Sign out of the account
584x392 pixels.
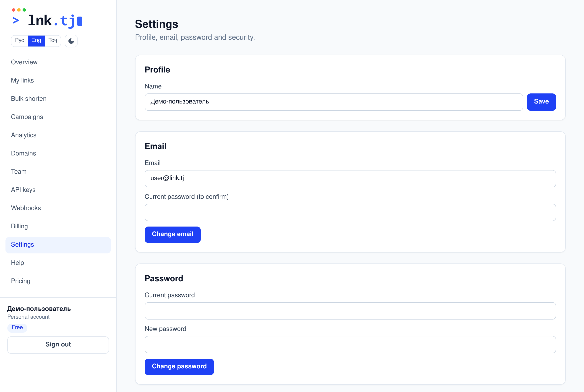pyautogui.click(x=58, y=345)
